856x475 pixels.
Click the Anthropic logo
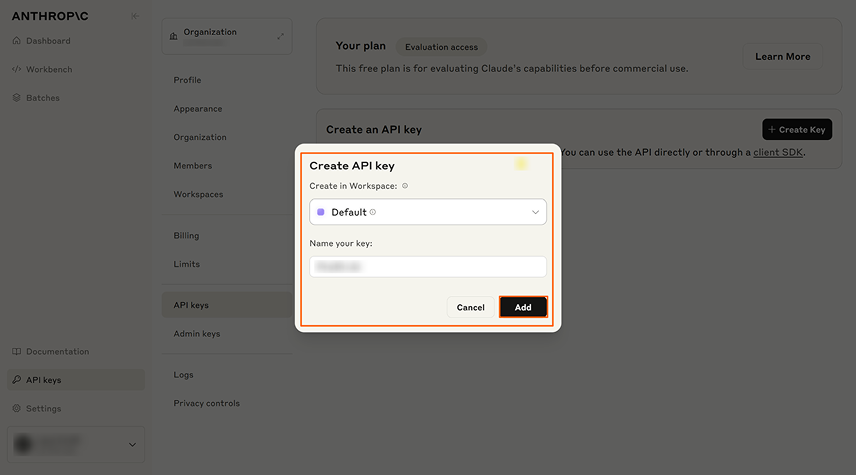[x=50, y=16]
